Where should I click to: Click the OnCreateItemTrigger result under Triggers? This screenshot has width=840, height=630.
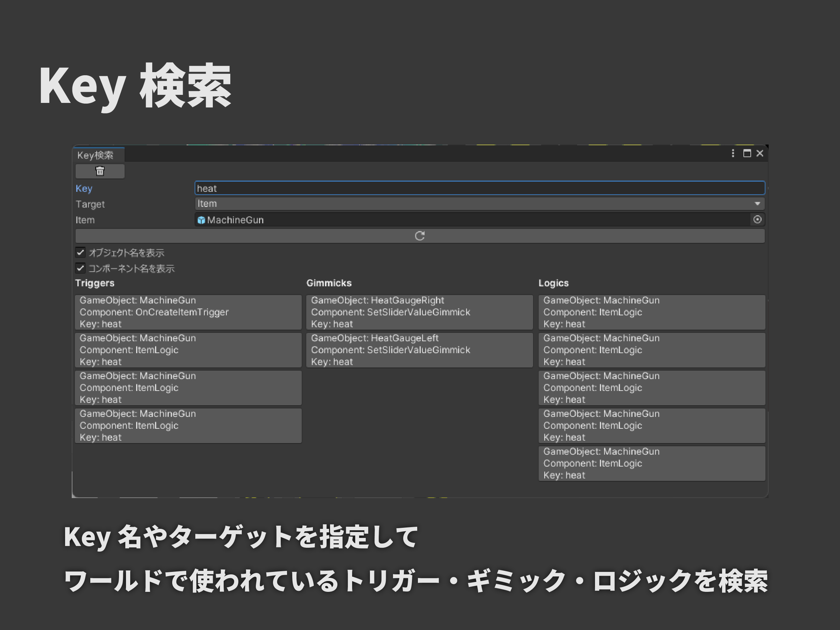[188, 312]
